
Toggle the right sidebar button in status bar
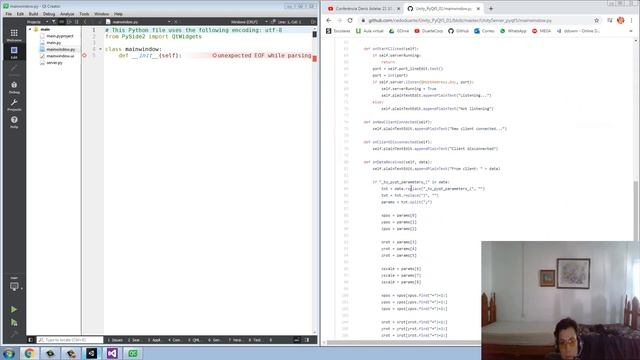pos(307,340)
